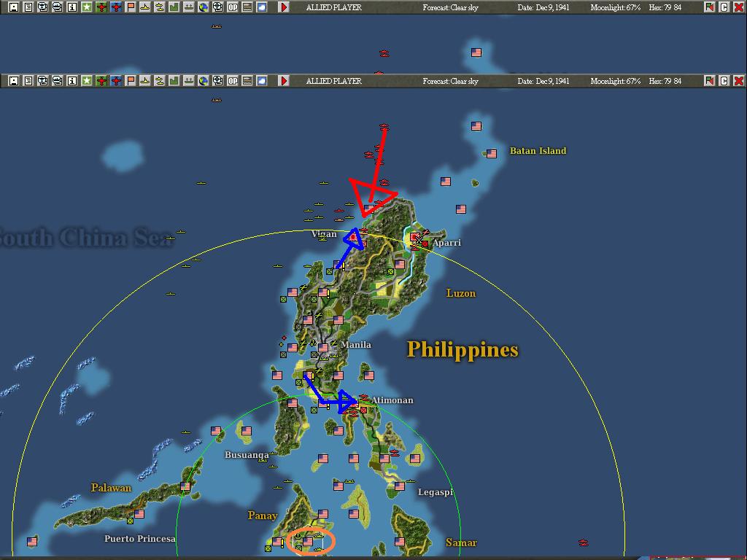Click the info 'i' icon in the duplicate top strip

pos(72,7)
